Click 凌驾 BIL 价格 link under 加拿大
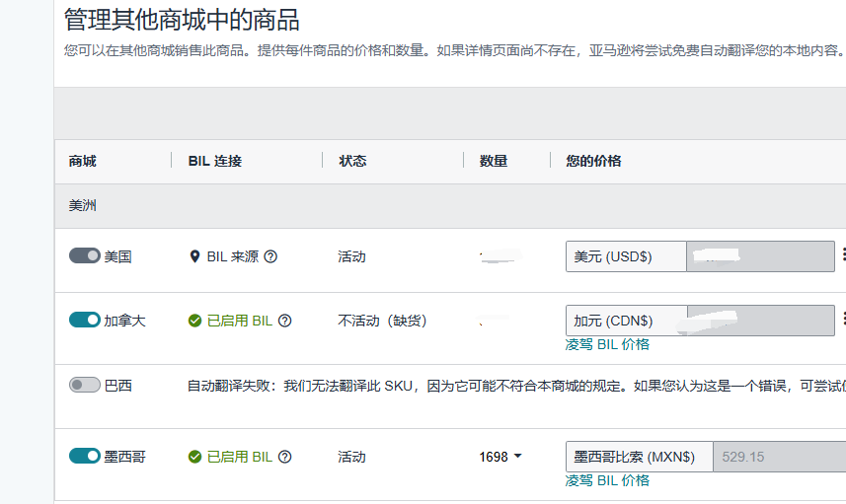The height and width of the screenshot is (504, 846). [607, 344]
